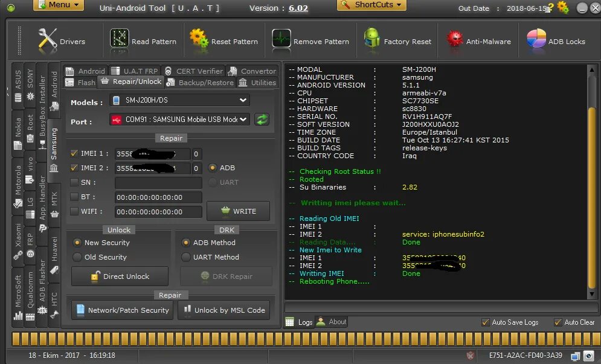Open the Utilities tab
The image size is (601, 364).
[257, 82]
